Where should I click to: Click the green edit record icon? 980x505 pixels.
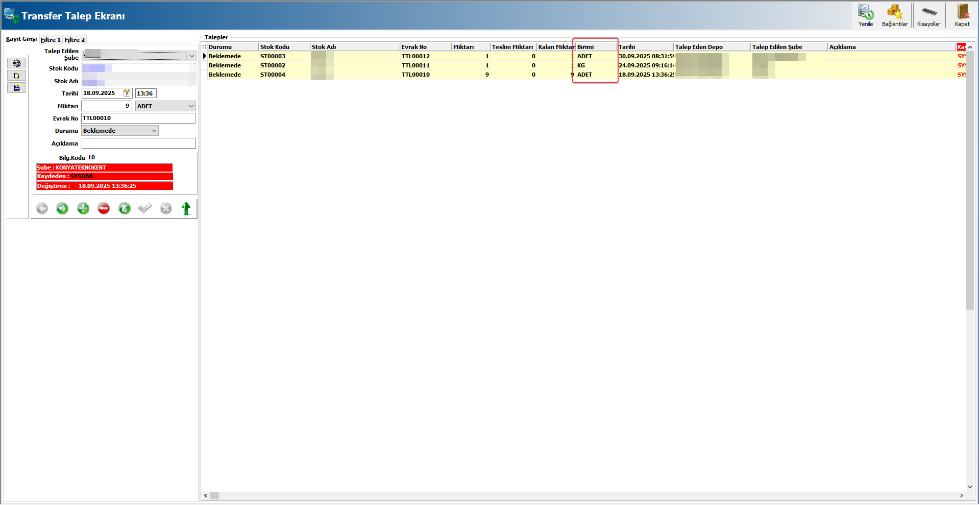(x=125, y=208)
